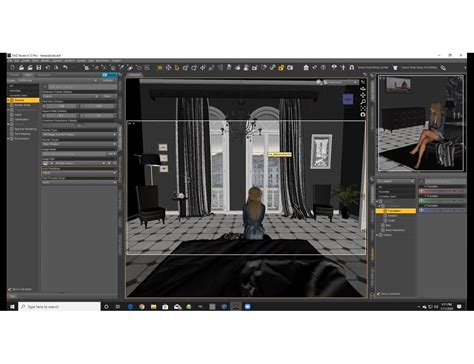This screenshot has height=364, width=474.
Task: Click the New Scene toolbar icon
Action: point(12,68)
